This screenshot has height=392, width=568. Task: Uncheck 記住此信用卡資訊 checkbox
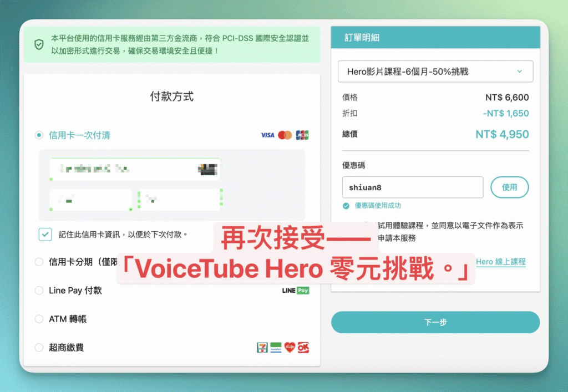(45, 234)
